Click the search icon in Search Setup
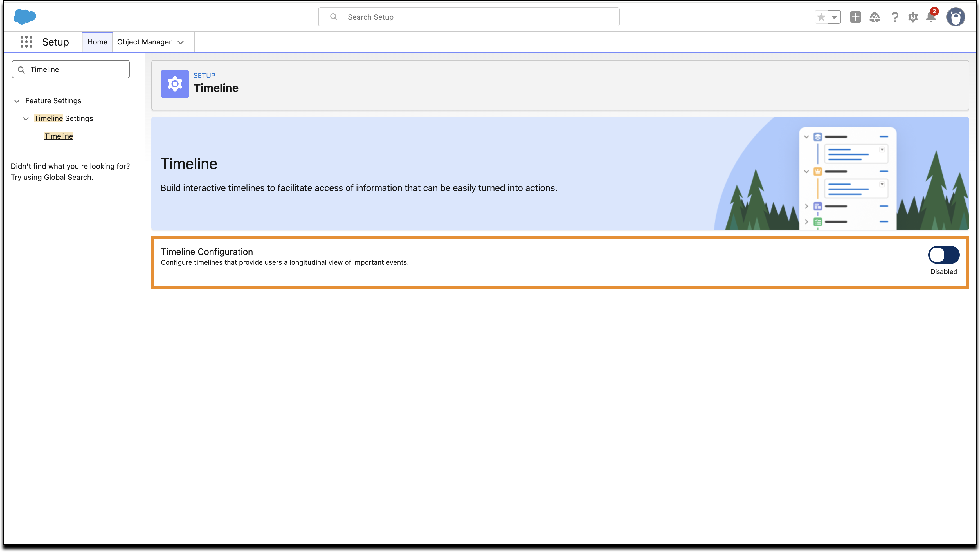Viewport: 980px width, 552px height. click(x=334, y=17)
